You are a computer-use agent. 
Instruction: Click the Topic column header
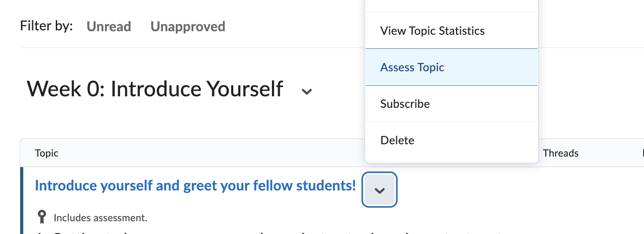point(47,153)
